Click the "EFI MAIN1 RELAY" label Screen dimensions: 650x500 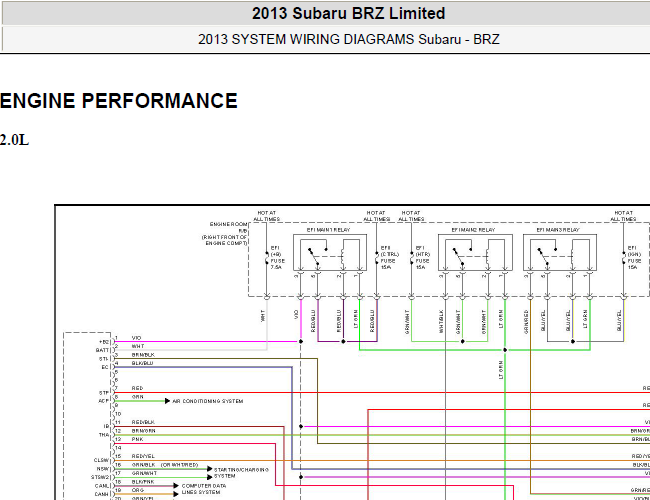coord(328,230)
